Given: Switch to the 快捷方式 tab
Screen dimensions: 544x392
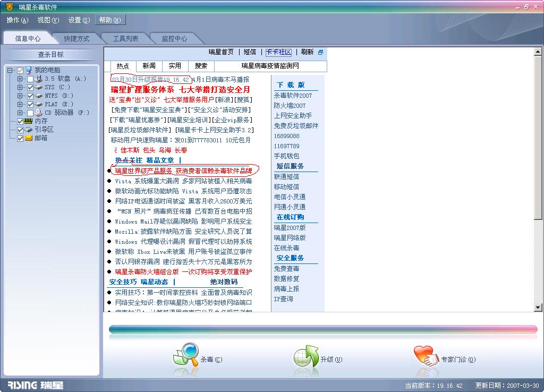Looking at the screenshot, I should pos(76,38).
